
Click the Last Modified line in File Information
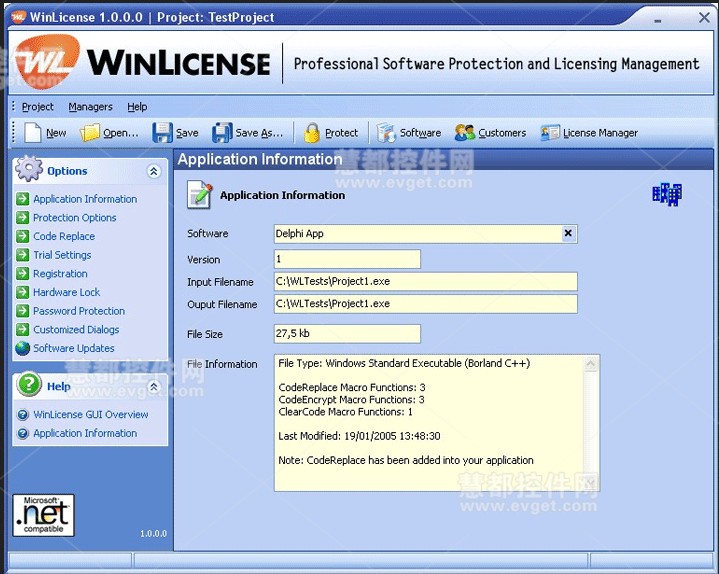point(359,436)
